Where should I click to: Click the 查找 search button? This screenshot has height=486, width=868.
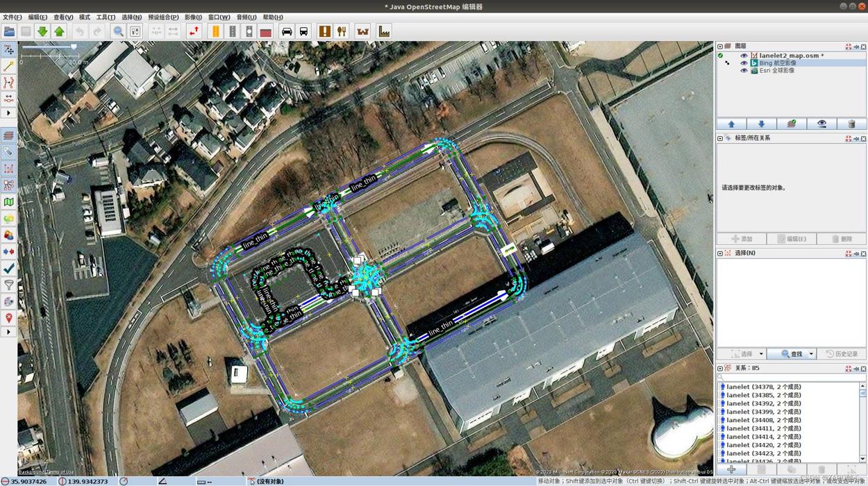(791, 354)
